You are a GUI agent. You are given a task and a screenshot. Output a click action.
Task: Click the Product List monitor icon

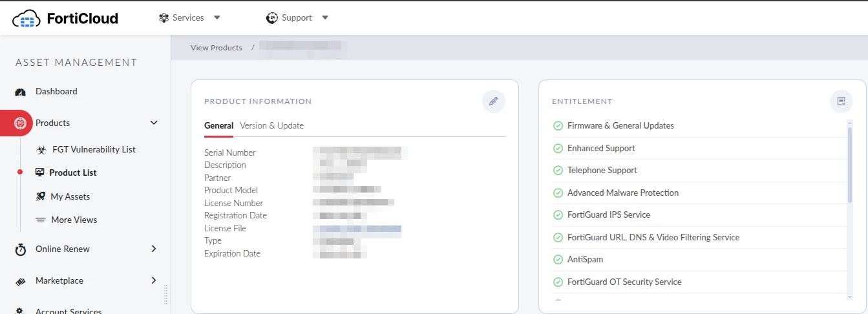point(40,173)
